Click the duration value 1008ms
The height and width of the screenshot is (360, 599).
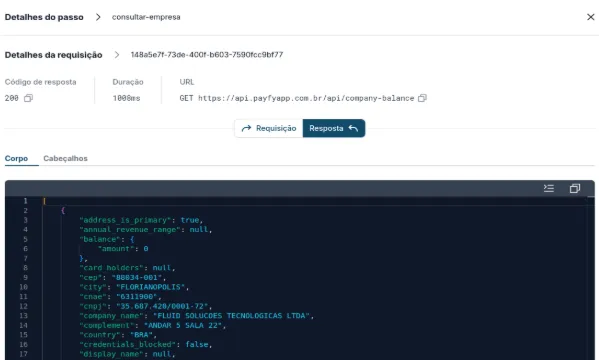point(126,98)
